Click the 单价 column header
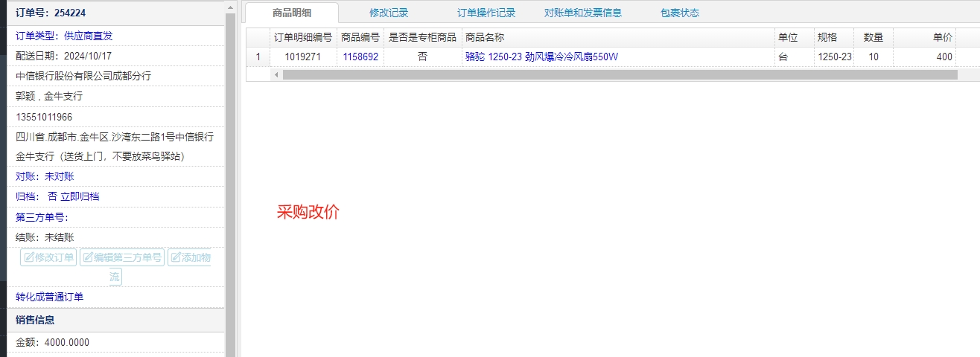980x357 pixels. tap(924, 37)
